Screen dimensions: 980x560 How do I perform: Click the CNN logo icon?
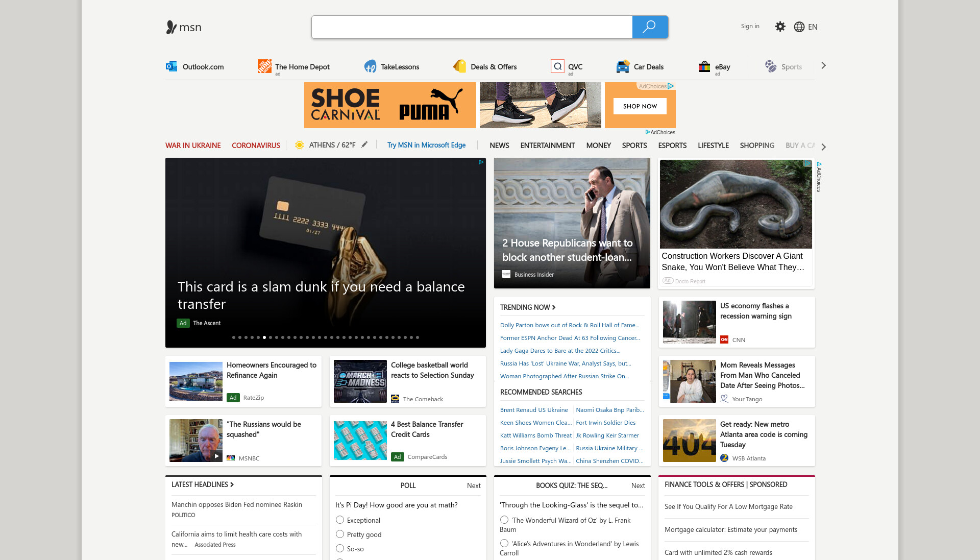click(x=724, y=339)
